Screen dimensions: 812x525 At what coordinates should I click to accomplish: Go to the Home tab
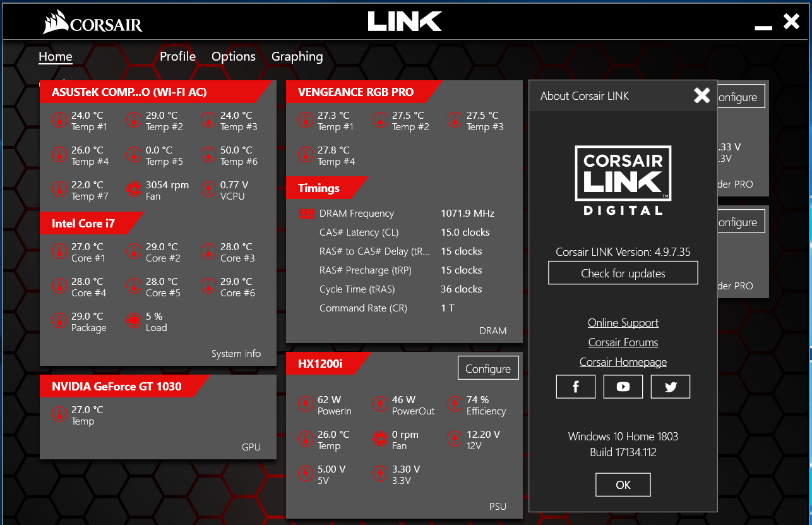tap(56, 56)
